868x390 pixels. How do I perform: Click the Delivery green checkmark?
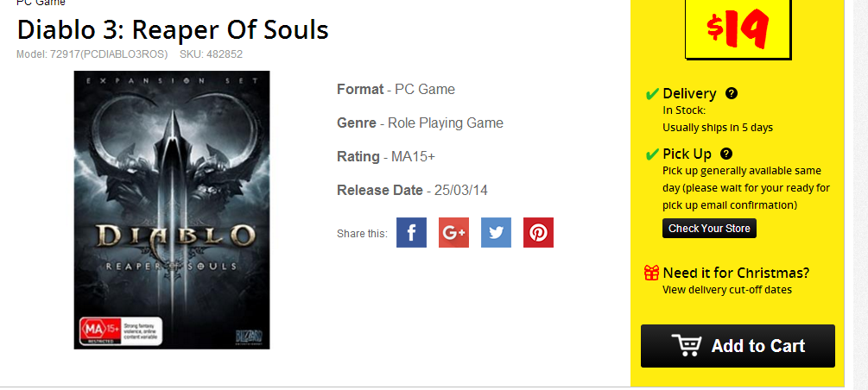tap(652, 93)
